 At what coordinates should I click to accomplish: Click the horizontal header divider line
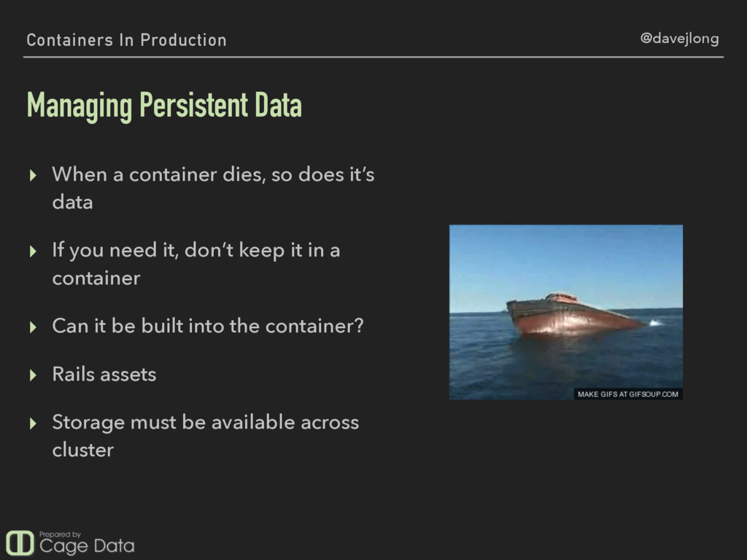pos(373,57)
